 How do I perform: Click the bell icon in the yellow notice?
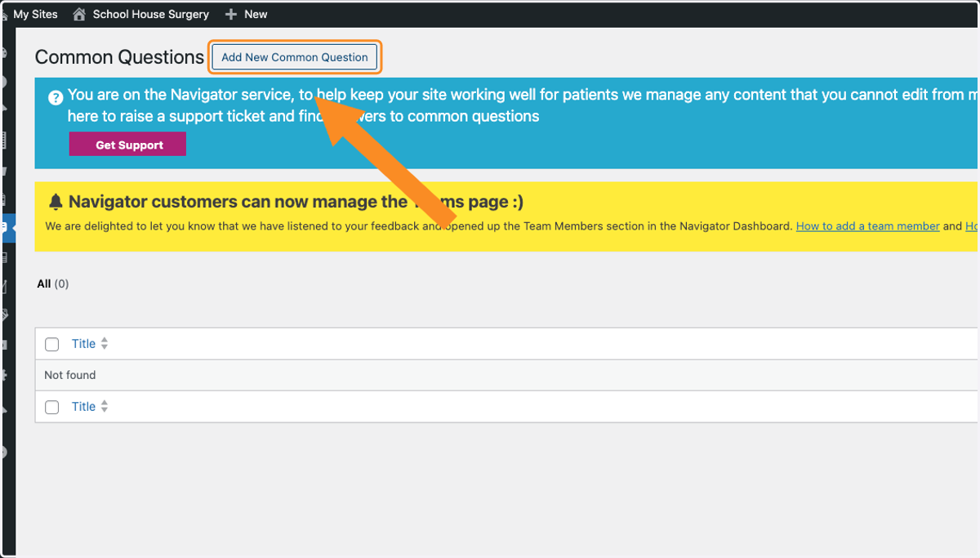(56, 202)
